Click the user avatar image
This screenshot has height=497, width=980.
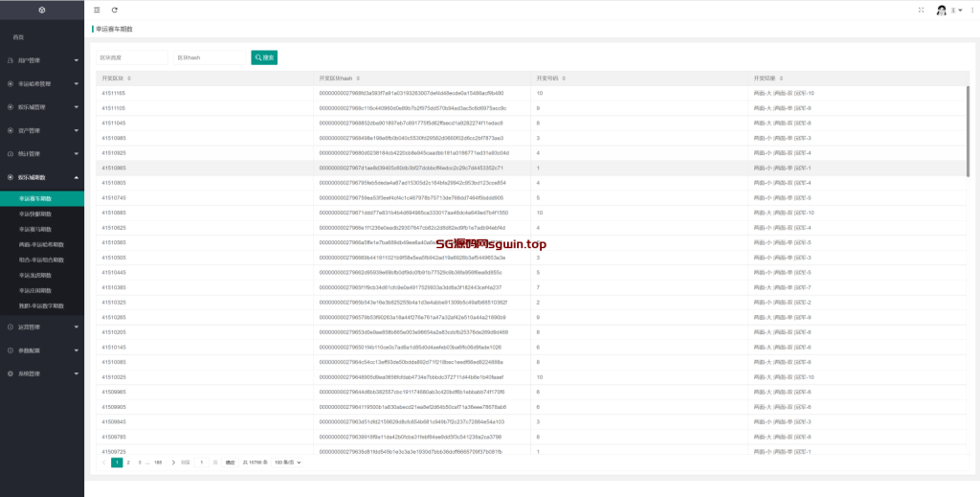click(x=941, y=10)
